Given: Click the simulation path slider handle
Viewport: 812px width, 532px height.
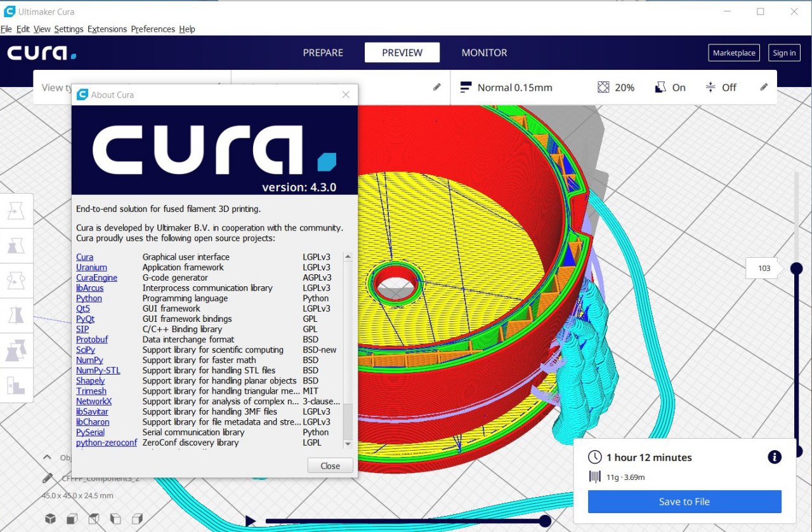Looking at the screenshot, I should click(544, 521).
